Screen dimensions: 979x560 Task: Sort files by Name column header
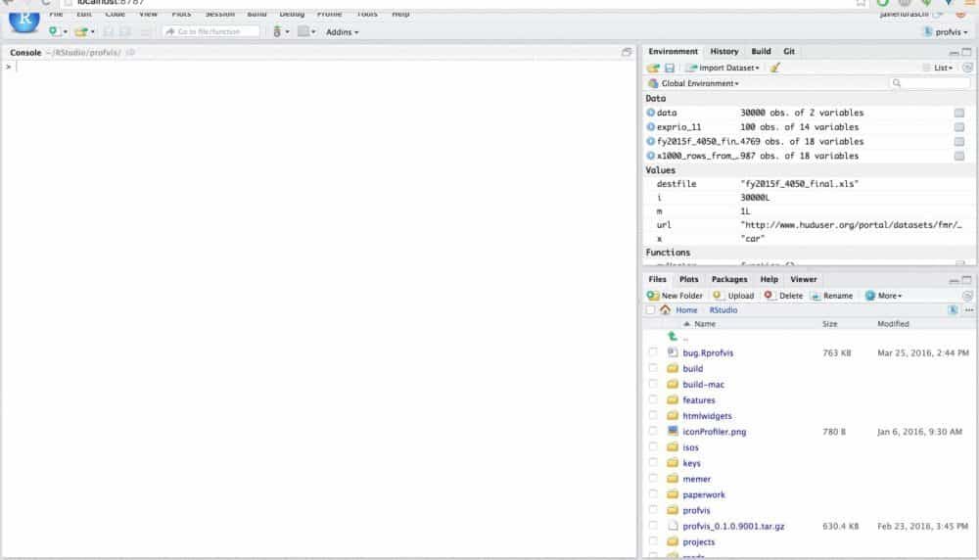(704, 324)
